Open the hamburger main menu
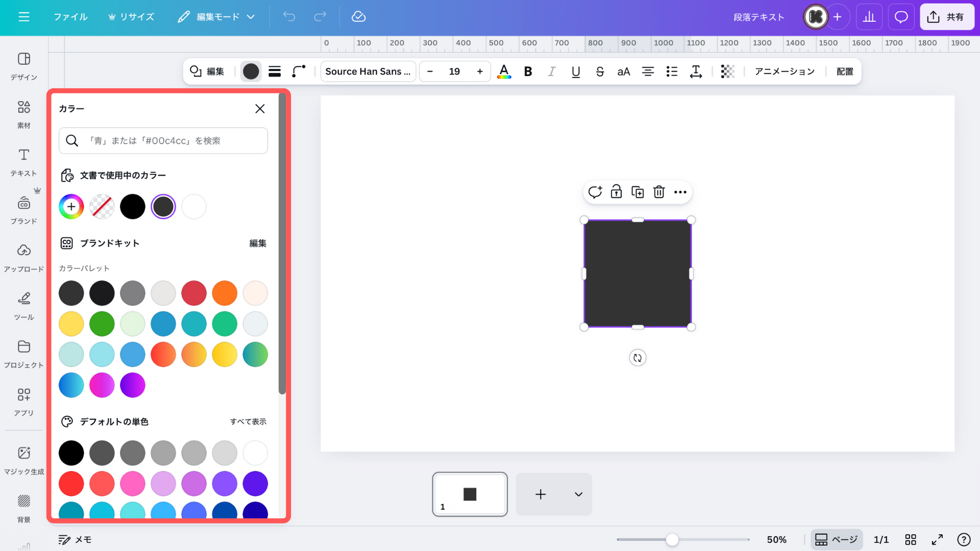The width and height of the screenshot is (980, 551). 24,17
